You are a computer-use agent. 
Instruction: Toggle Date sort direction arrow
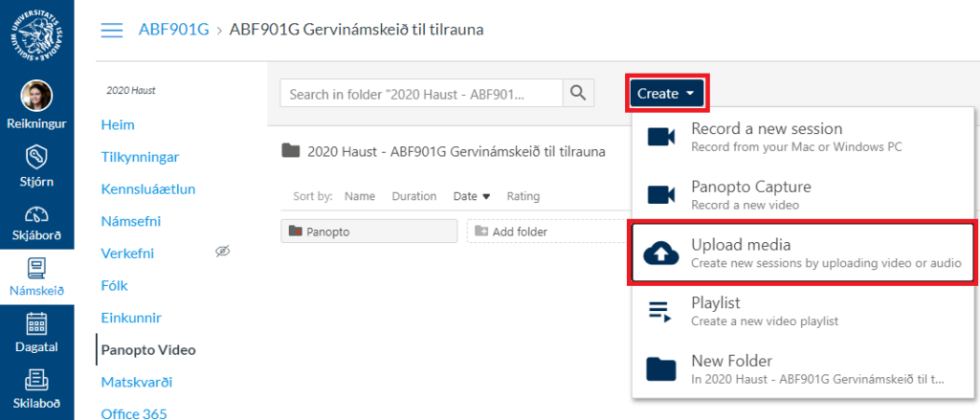click(x=486, y=196)
